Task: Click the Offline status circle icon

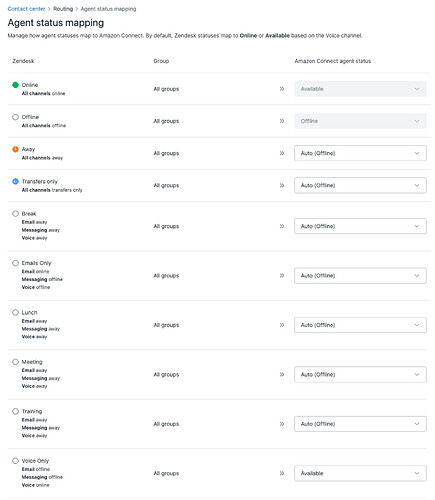Action: [15, 117]
